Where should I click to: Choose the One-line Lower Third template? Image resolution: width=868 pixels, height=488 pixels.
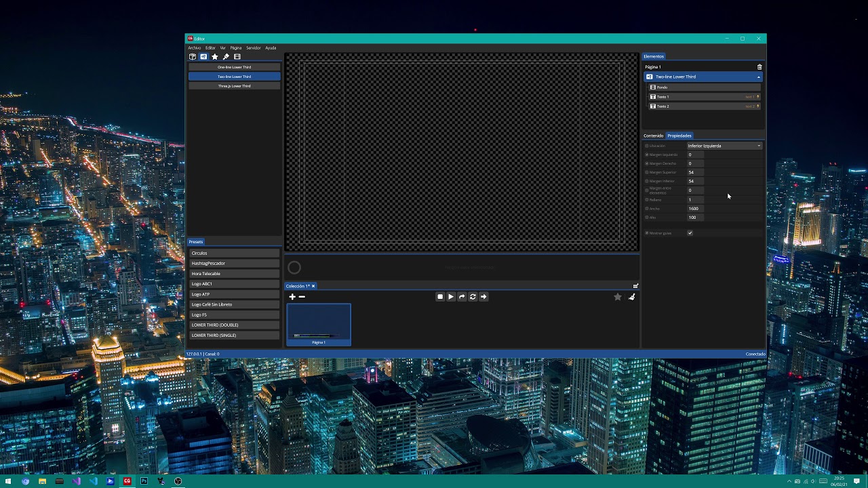pos(235,67)
